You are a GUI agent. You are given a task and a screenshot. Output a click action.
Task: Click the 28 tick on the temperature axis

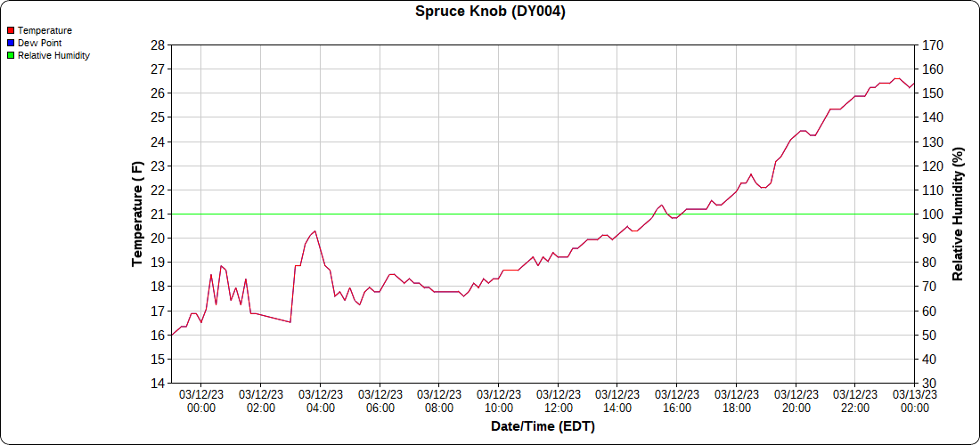(x=157, y=44)
